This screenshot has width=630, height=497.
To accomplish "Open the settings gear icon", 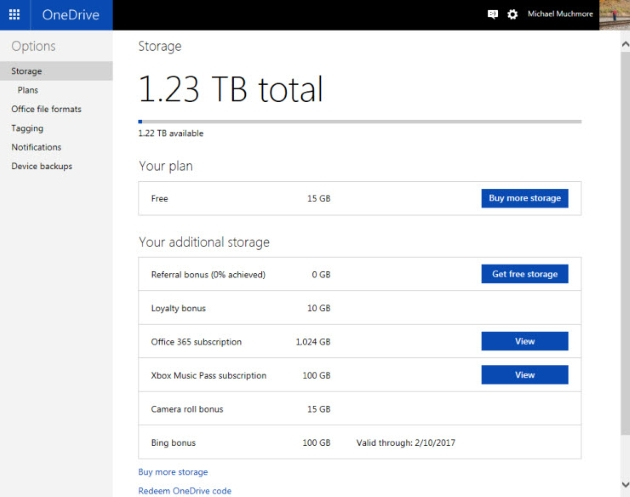I will click(x=513, y=15).
